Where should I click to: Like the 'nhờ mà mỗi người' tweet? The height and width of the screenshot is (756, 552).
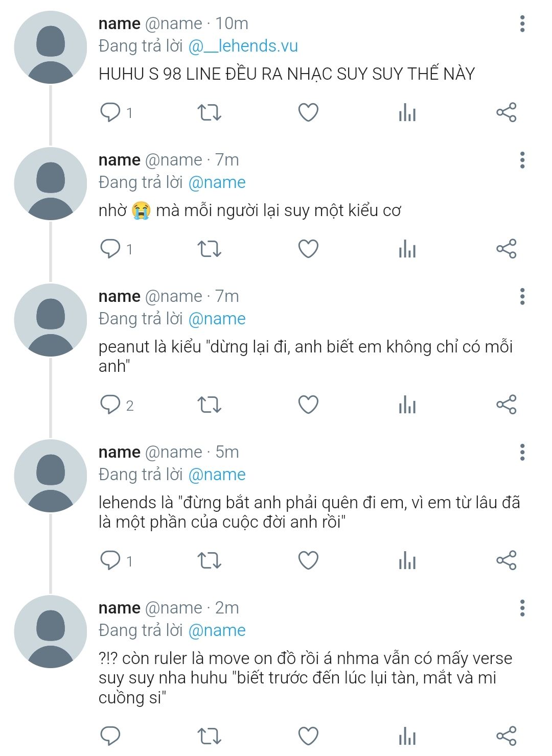[308, 249]
